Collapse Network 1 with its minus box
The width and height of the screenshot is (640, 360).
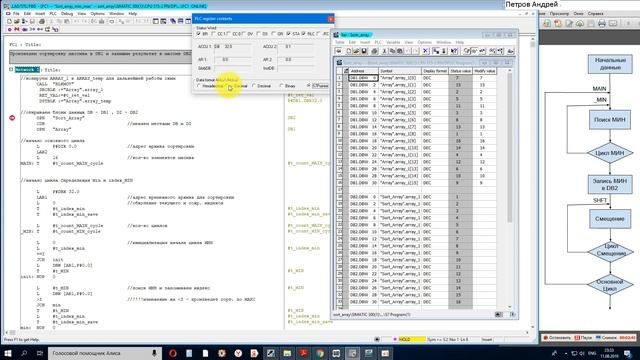coord(11,70)
